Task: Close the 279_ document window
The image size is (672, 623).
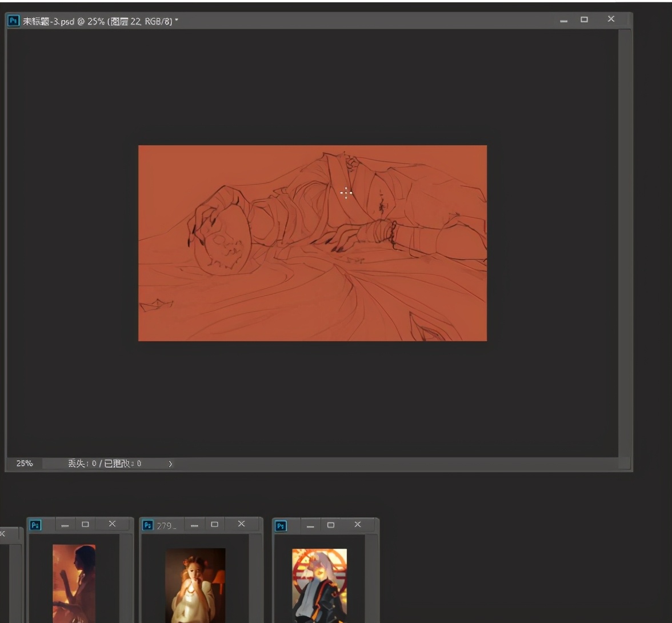Action: pos(241,524)
